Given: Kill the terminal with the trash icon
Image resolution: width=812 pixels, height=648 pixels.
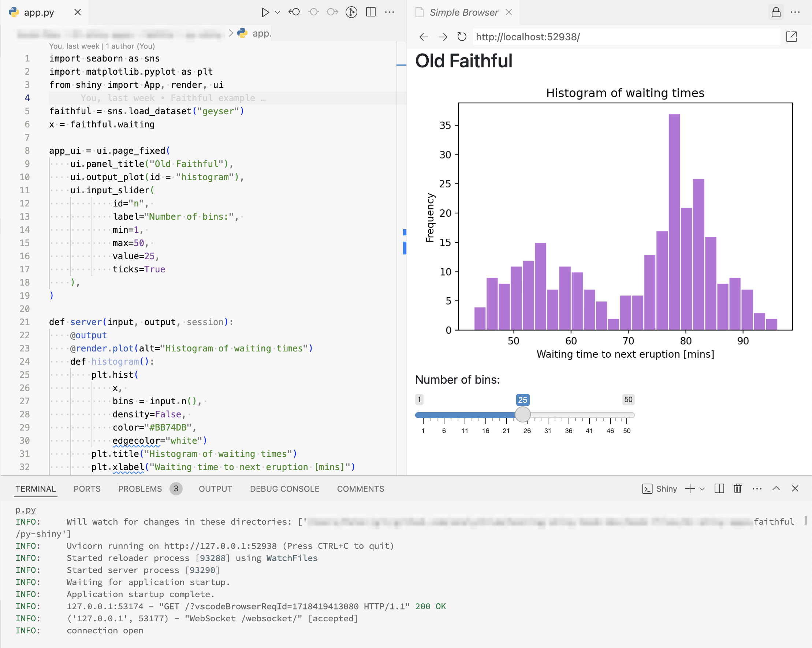Looking at the screenshot, I should coord(737,488).
